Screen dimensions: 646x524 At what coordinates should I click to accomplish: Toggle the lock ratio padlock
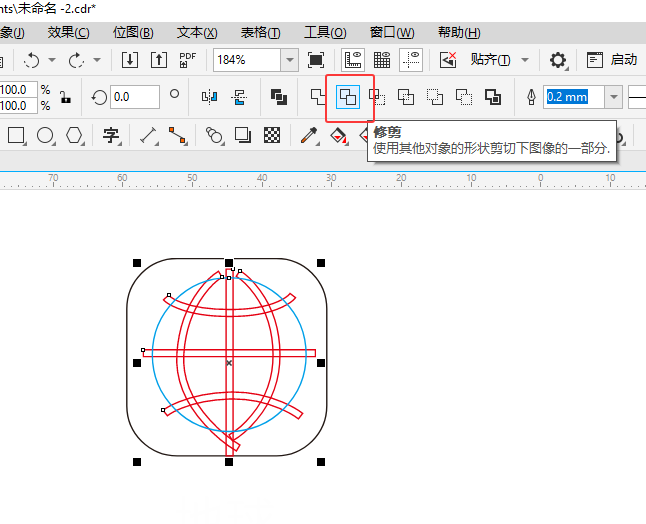[65, 98]
